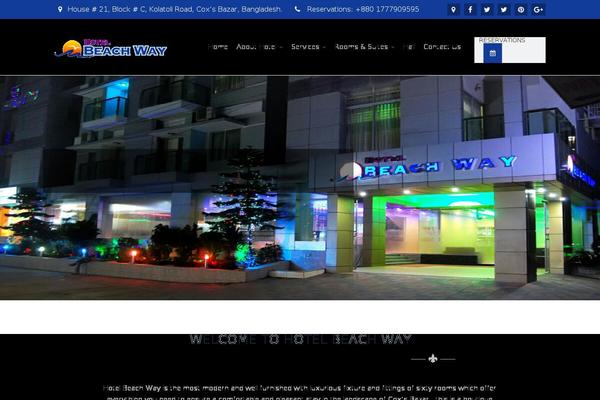600x400 pixels.
Task: Expand the Services dropdown menu
Action: pyautogui.click(x=308, y=47)
